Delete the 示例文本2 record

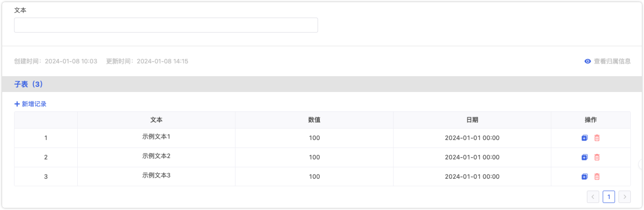tap(597, 157)
